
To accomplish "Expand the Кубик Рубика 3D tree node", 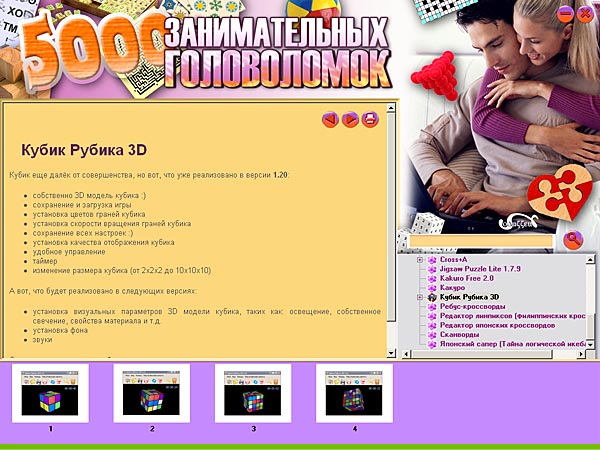I will 420,297.
